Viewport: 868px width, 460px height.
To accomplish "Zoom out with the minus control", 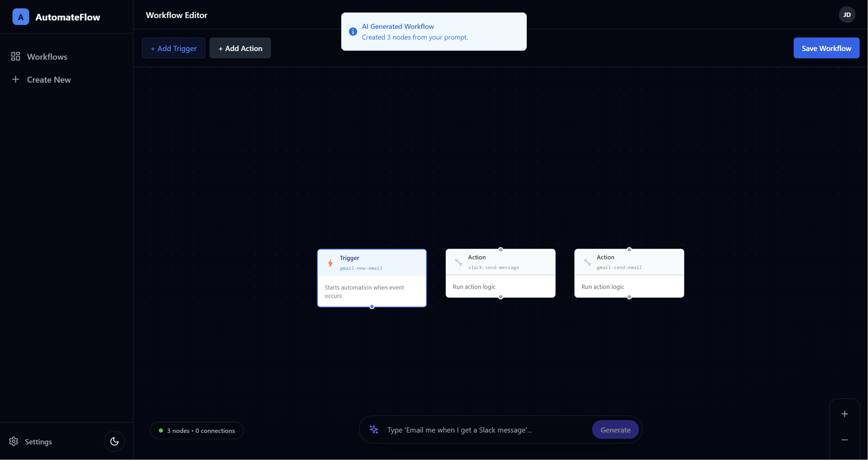I will pos(845,440).
